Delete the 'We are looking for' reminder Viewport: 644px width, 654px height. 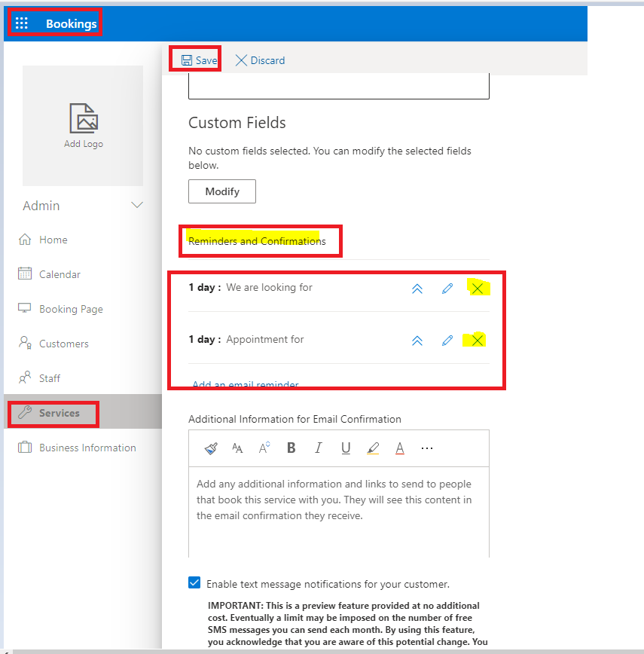click(x=478, y=289)
